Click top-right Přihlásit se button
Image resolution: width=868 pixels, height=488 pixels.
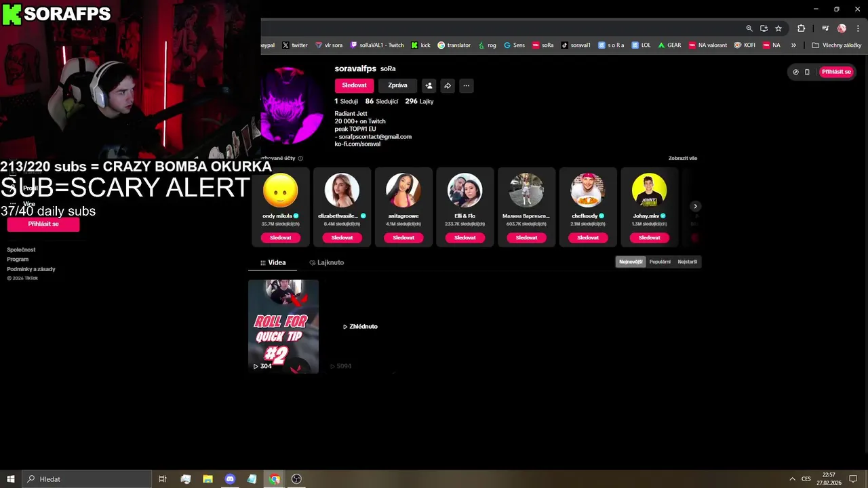point(836,72)
